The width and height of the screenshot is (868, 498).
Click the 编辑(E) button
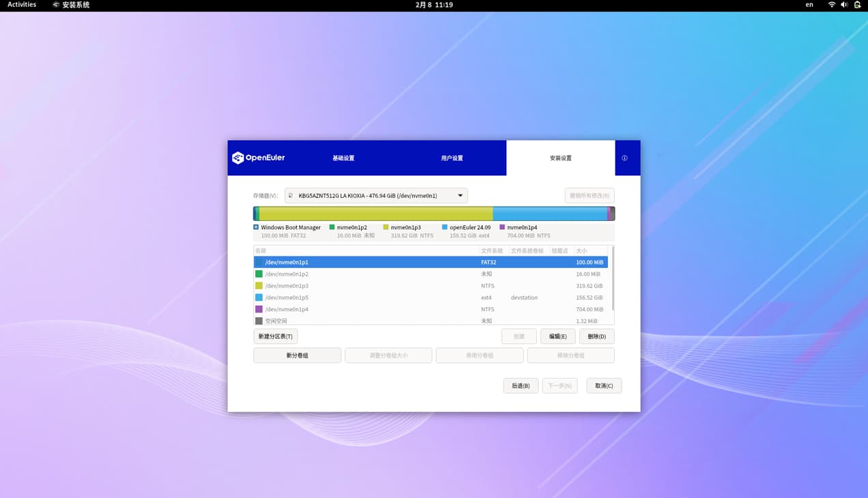coord(558,336)
